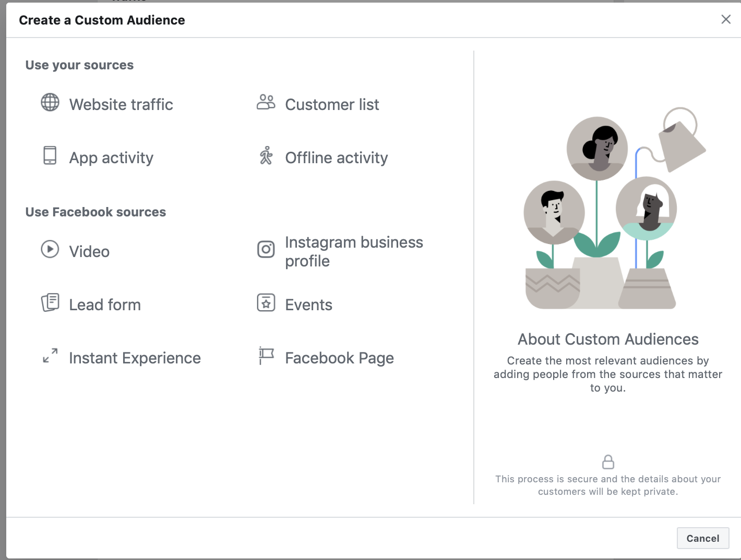This screenshot has height=560, width=741.
Task: Click the Events star calendar icon
Action: point(266,302)
